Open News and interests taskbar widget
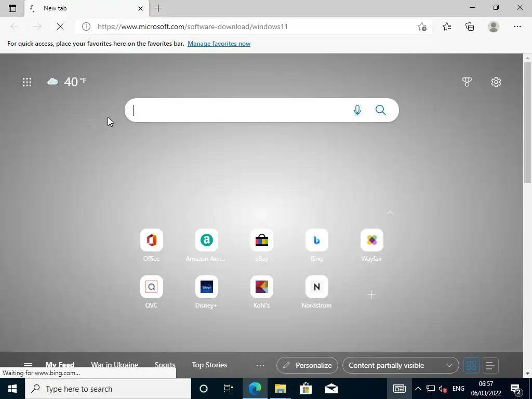532x399 pixels. (x=400, y=389)
